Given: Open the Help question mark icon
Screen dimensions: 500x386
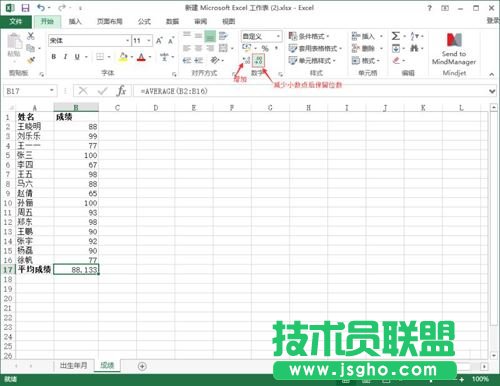Looking at the screenshot, I should (429, 8).
